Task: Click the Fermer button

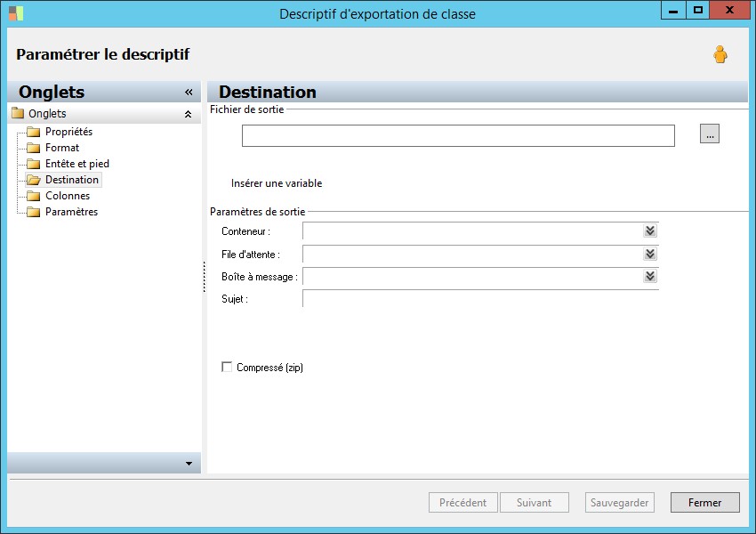Action: pos(705,503)
